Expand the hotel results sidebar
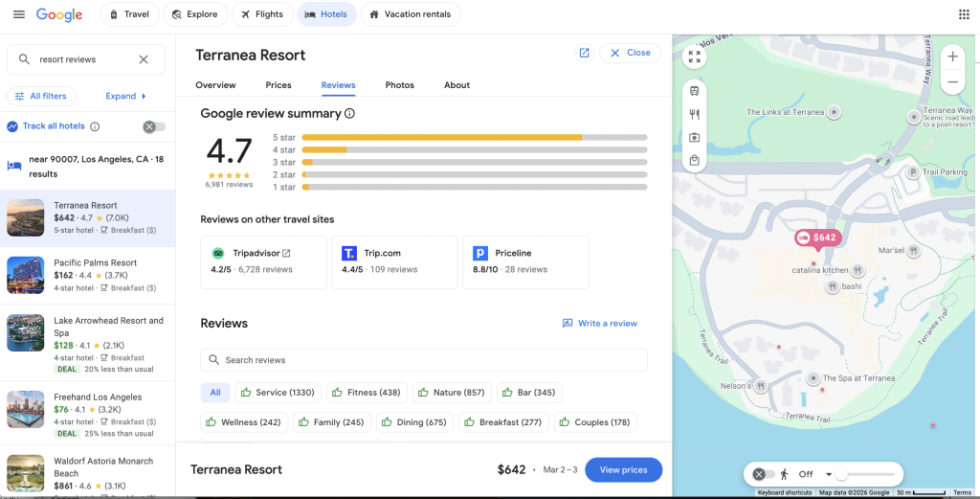 click(126, 96)
